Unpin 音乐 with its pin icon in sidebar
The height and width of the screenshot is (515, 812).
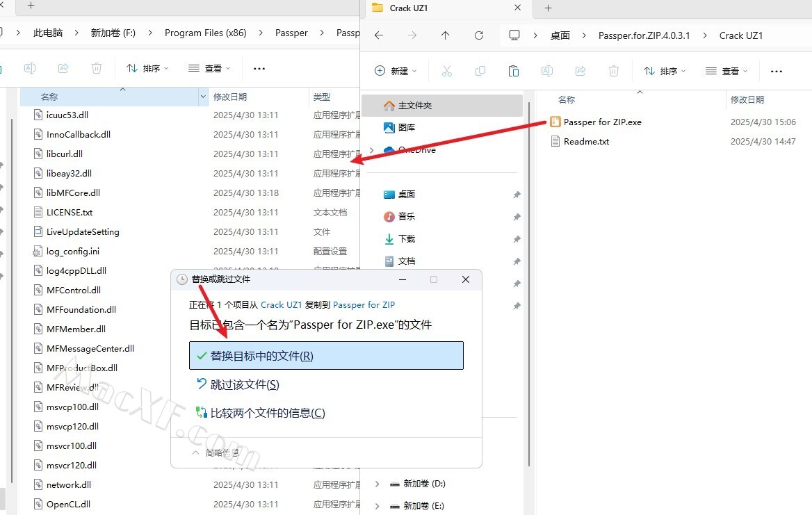coord(517,217)
